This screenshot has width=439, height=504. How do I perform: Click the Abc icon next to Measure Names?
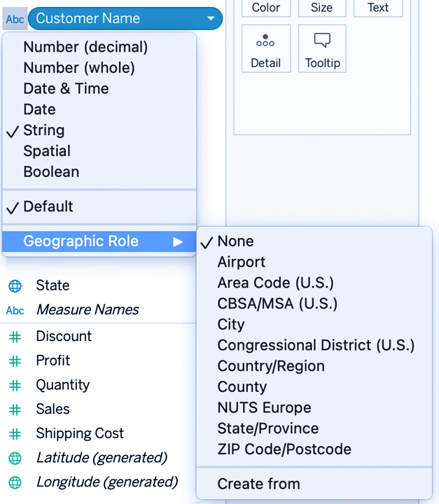[15, 311]
